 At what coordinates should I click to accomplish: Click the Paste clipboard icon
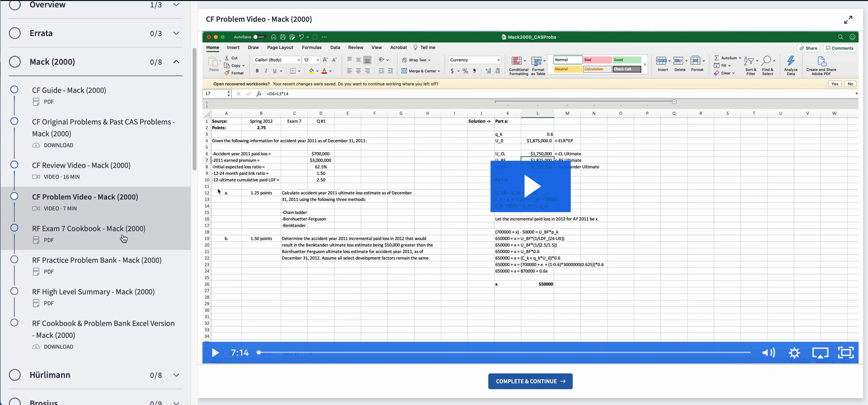(x=213, y=61)
